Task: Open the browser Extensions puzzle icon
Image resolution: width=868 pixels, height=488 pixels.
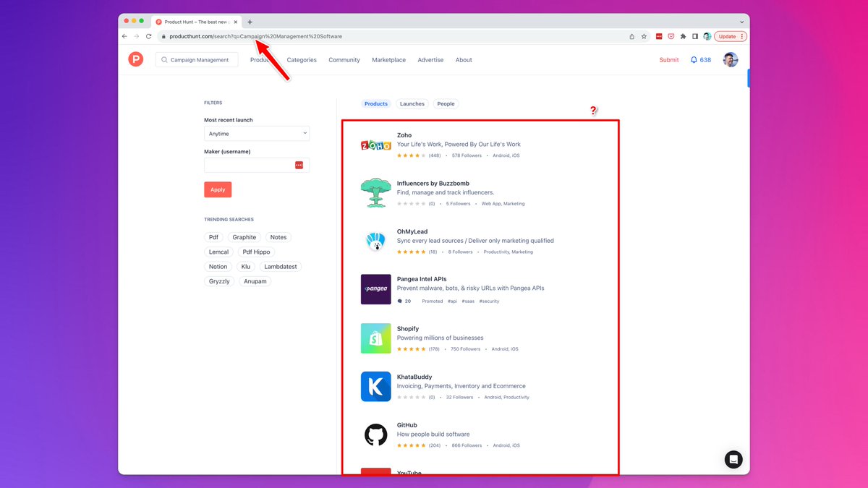Action: 683,36
